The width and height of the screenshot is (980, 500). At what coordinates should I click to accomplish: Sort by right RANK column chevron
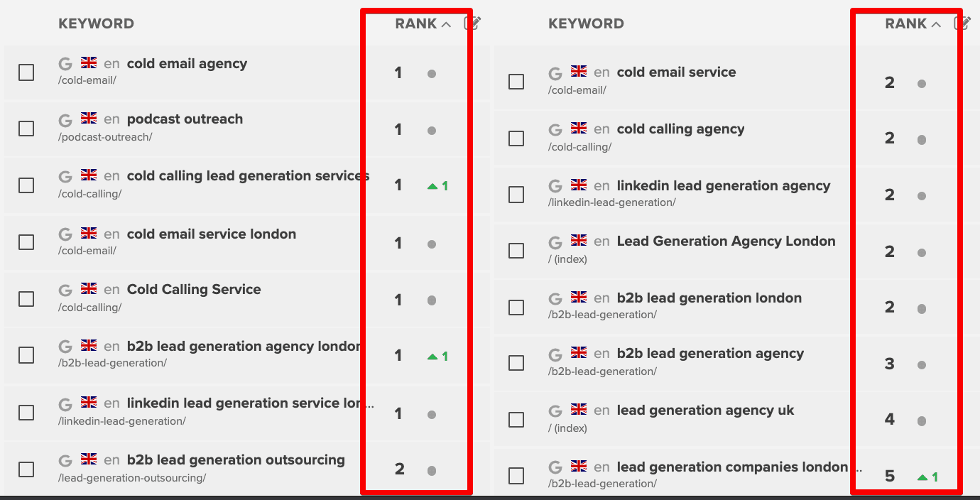(936, 24)
